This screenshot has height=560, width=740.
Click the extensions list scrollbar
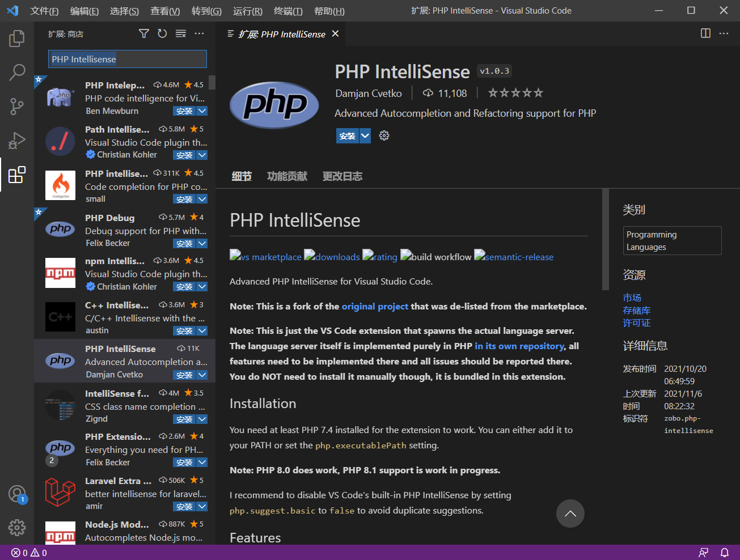pyautogui.click(x=212, y=83)
